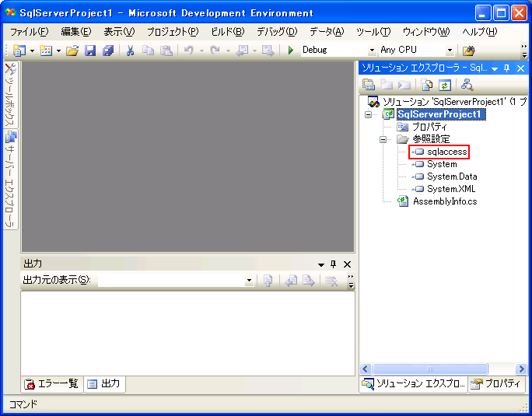Open 出力 panel window position dropdown arrow
532x416 pixels.
[x=321, y=264]
